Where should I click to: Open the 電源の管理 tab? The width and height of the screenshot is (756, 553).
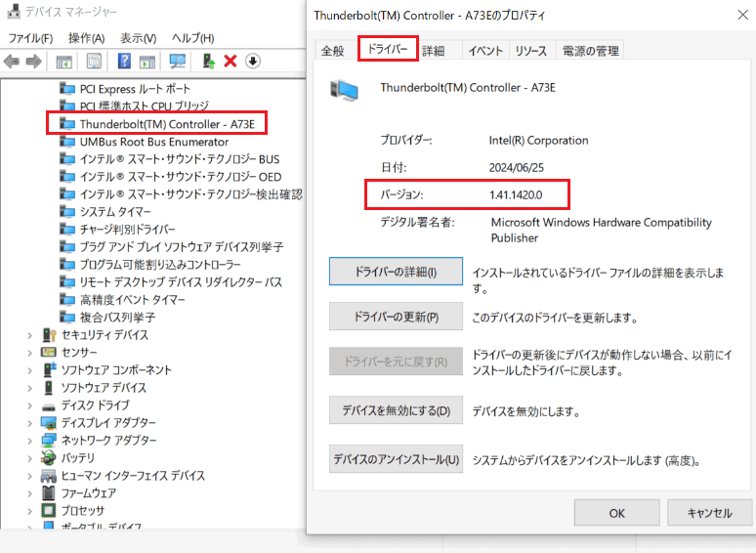589,51
